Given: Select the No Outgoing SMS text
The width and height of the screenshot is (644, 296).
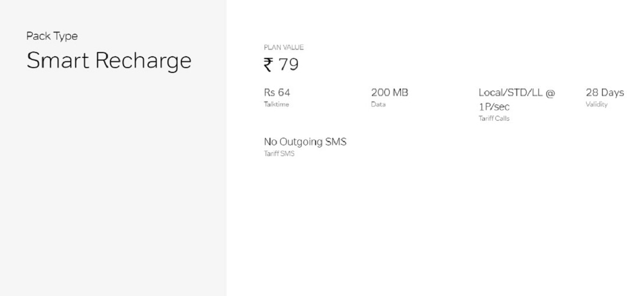Looking at the screenshot, I should [305, 142].
